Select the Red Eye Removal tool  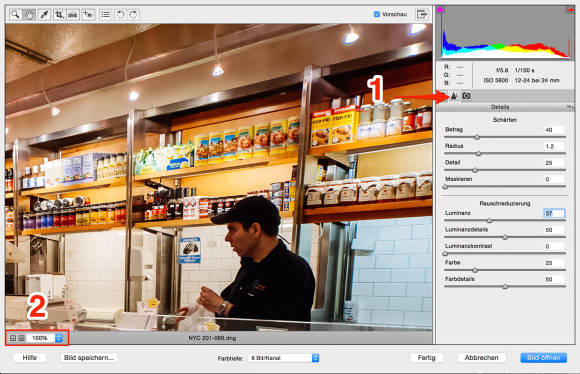coord(88,14)
